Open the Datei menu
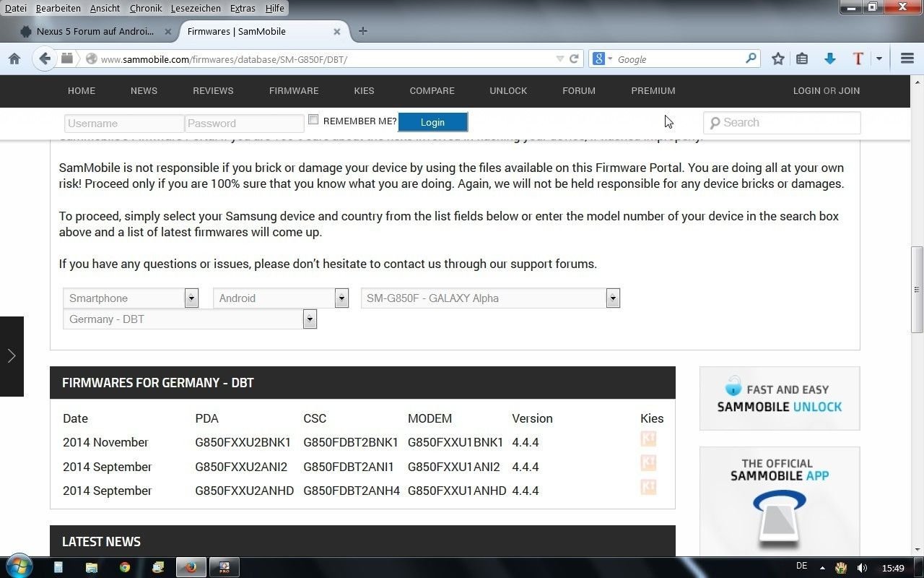The image size is (924, 578). coord(16,8)
